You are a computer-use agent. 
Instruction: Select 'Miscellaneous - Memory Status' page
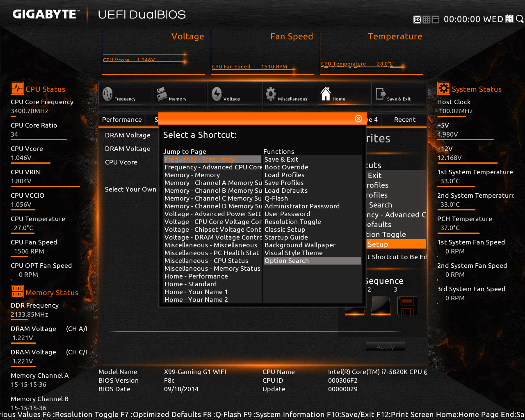click(x=212, y=268)
